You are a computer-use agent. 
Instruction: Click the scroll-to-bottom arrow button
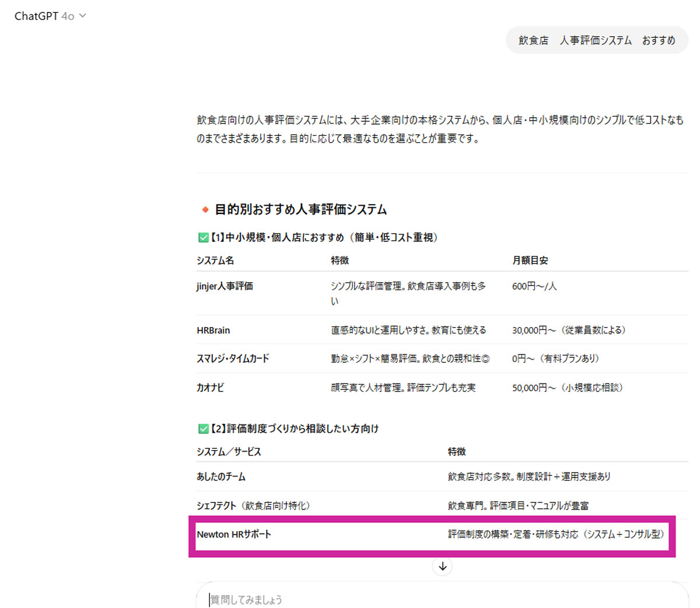click(x=443, y=566)
